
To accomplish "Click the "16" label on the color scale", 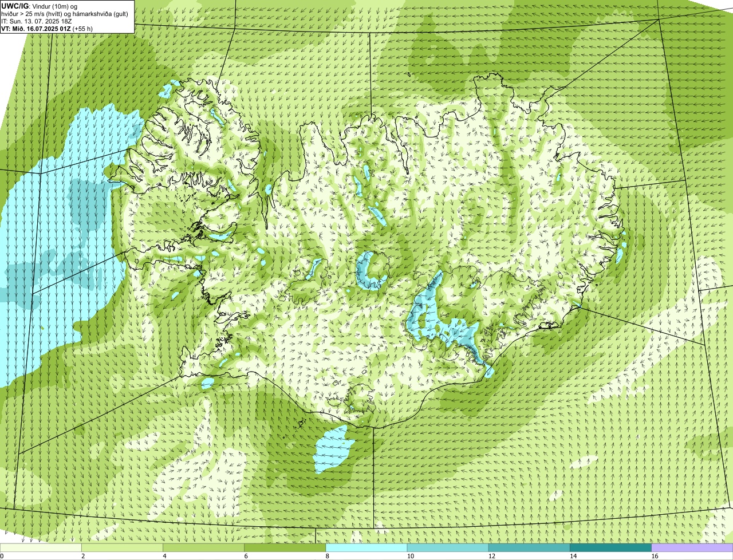I will 655,556.
